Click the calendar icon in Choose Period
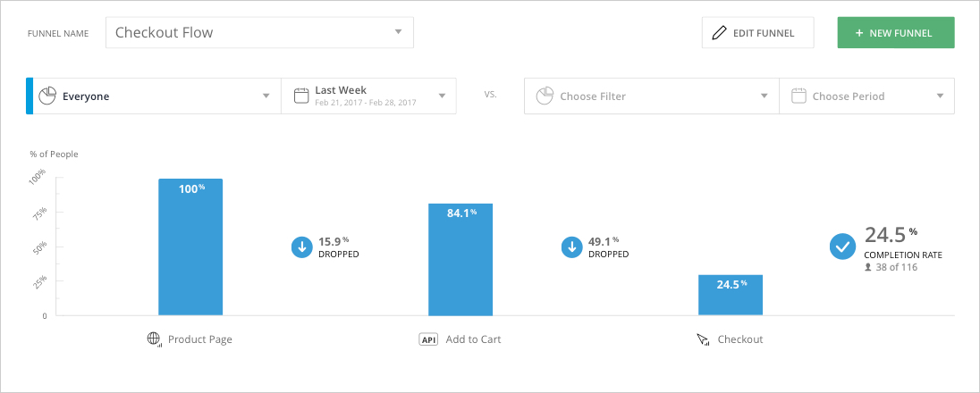 [x=798, y=96]
